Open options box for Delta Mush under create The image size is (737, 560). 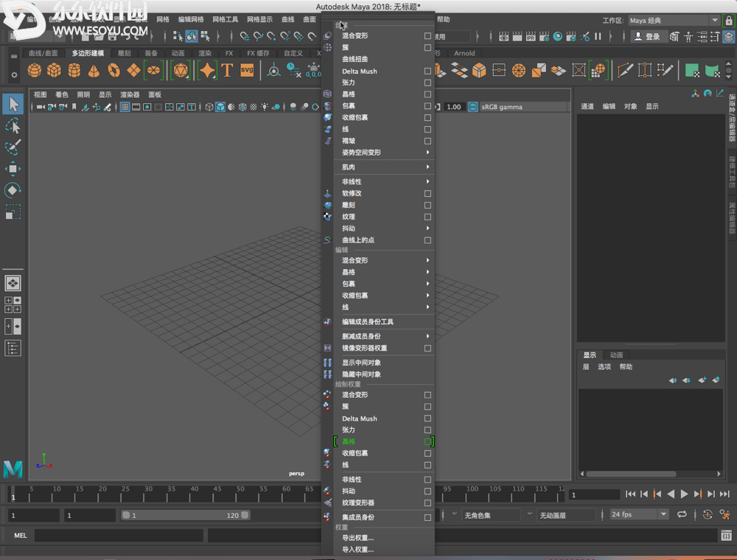[427, 71]
